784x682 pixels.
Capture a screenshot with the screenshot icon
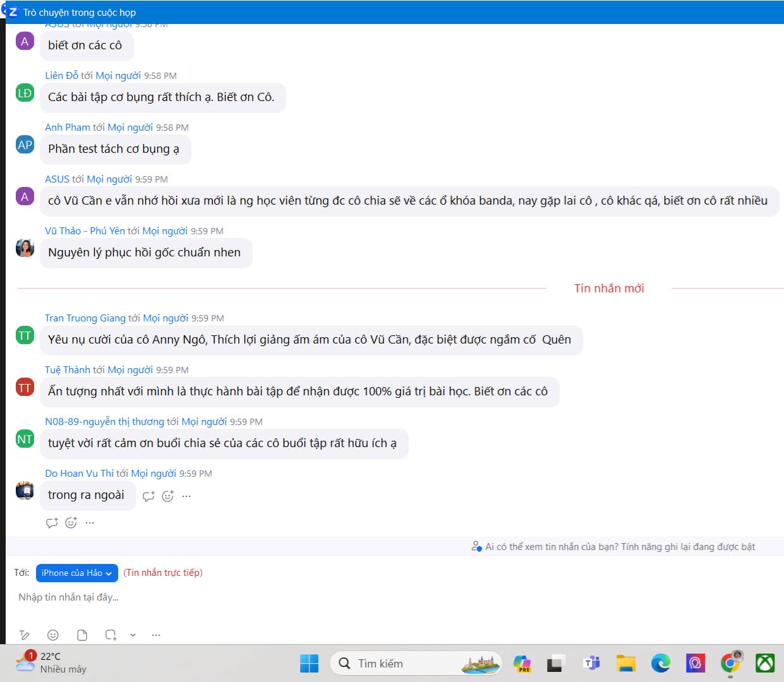[x=111, y=635]
